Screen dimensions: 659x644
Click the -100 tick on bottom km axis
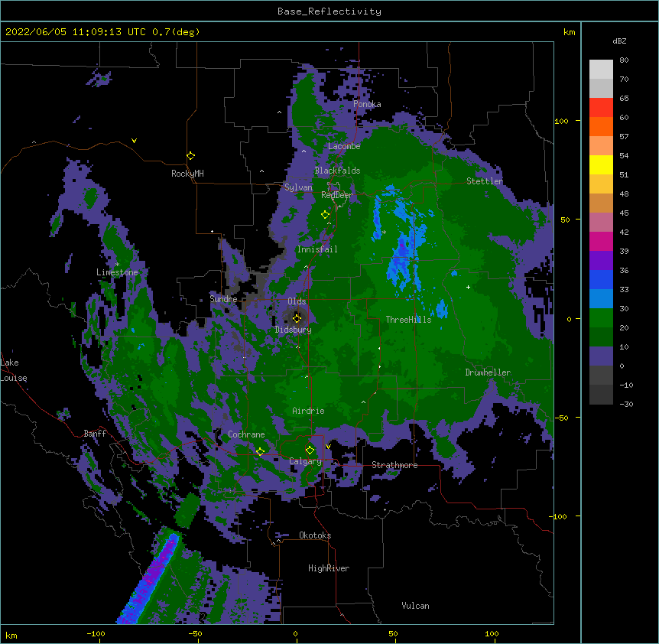(x=96, y=634)
